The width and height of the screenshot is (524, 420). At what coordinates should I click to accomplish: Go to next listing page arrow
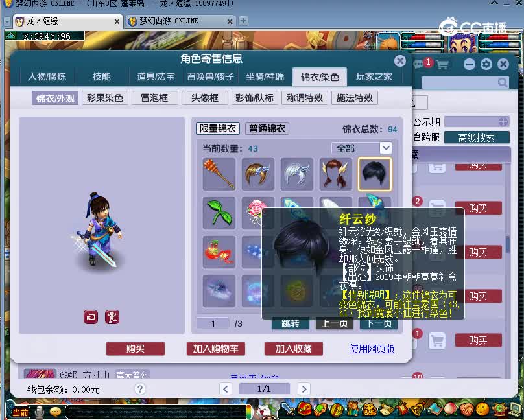pos(304,389)
